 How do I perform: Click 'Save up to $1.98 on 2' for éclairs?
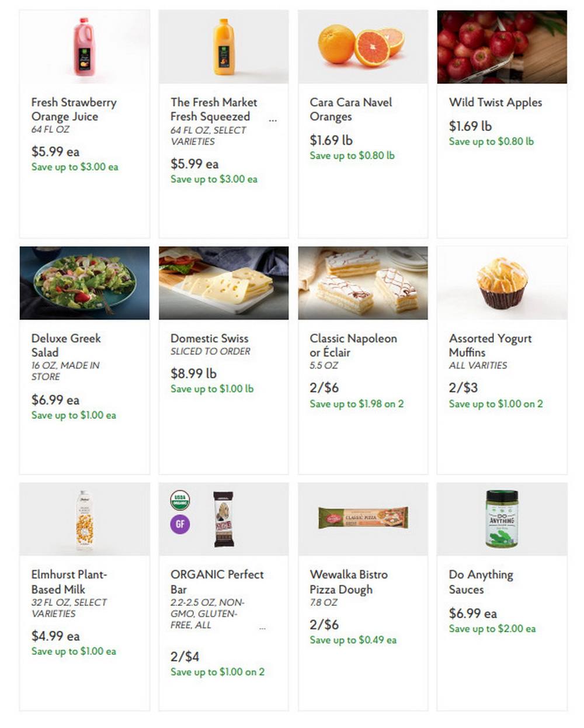pos(357,404)
